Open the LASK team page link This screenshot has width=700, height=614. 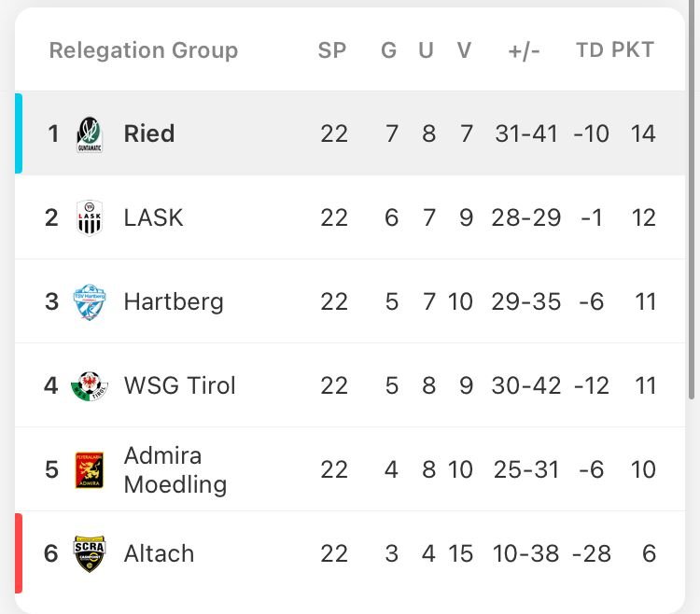pos(153,217)
